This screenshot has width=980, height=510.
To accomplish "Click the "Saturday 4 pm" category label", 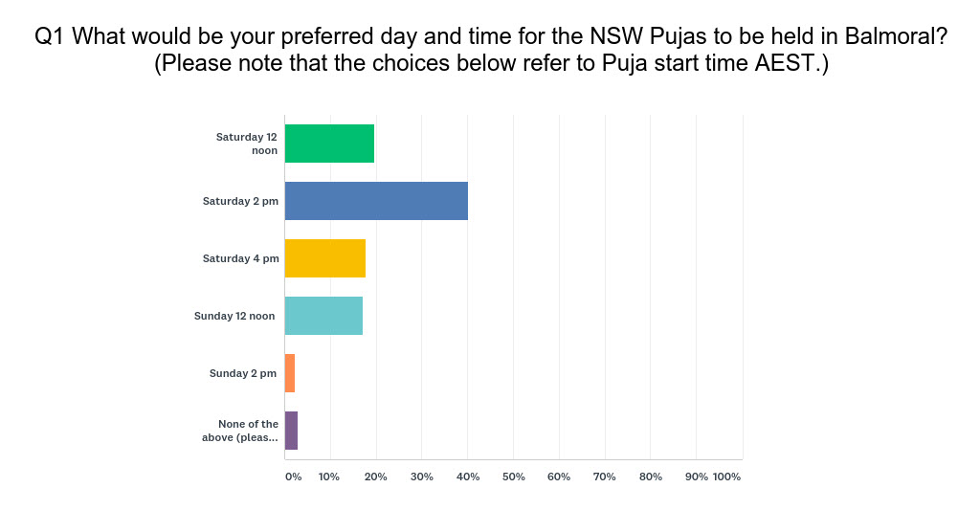I will [x=240, y=258].
